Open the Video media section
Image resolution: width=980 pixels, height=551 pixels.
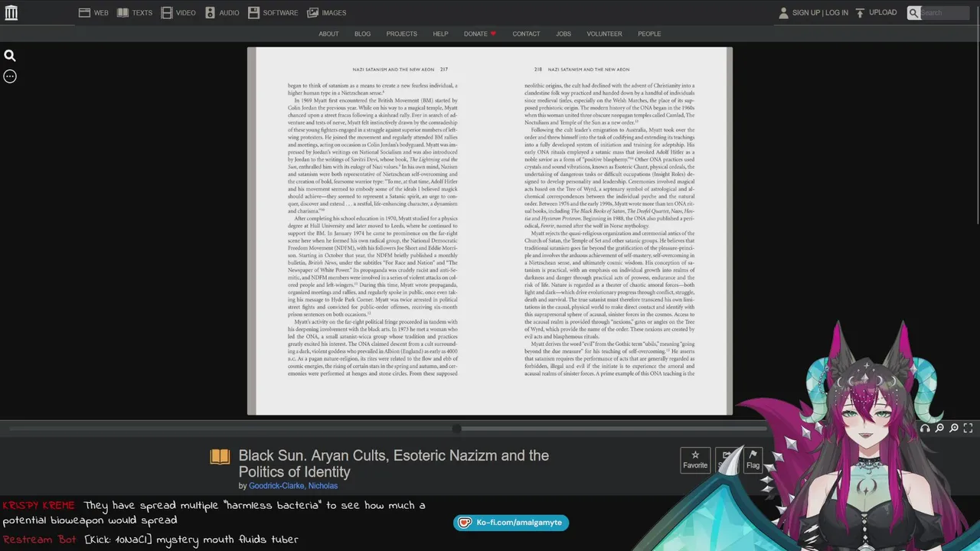178,13
